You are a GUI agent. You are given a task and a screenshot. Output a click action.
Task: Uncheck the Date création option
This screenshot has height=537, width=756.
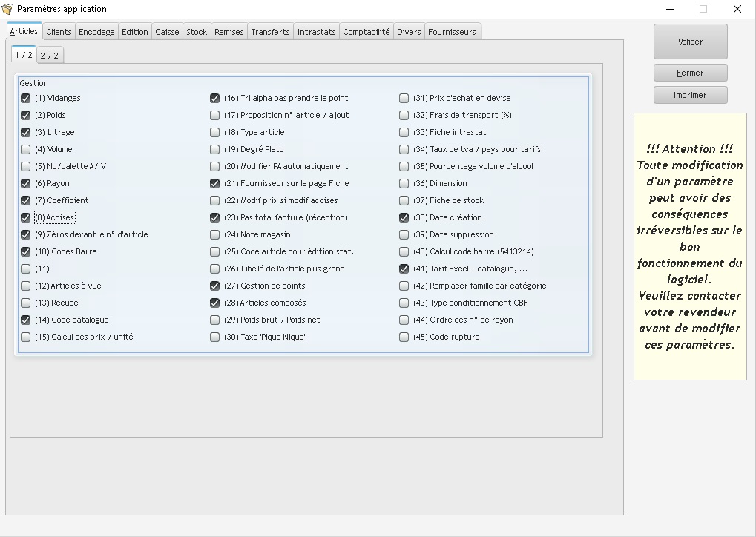pyautogui.click(x=404, y=217)
